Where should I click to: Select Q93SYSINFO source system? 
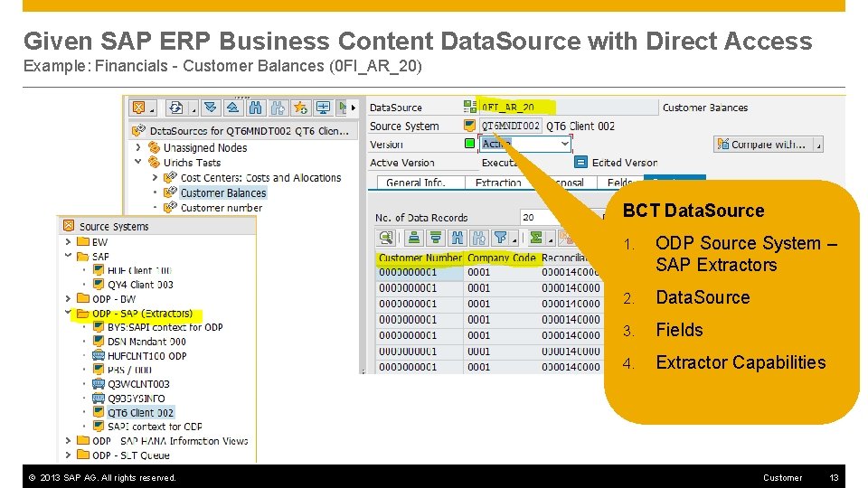pos(137,399)
